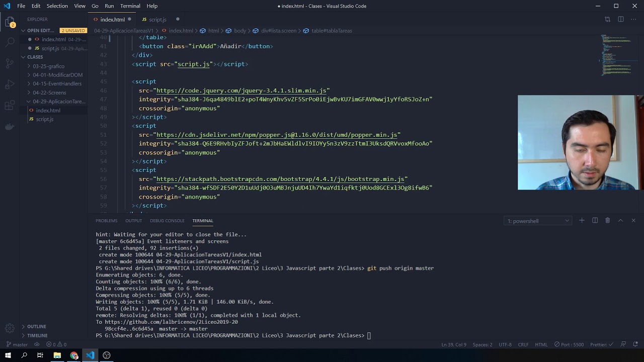Split the editor to the right
Viewport: 644px width, 362px height.
620,20
